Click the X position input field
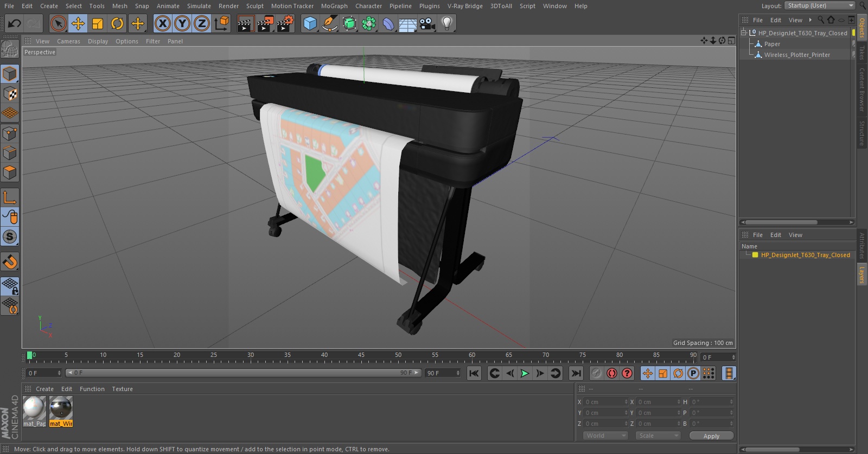The width and height of the screenshot is (868, 454). [605, 402]
